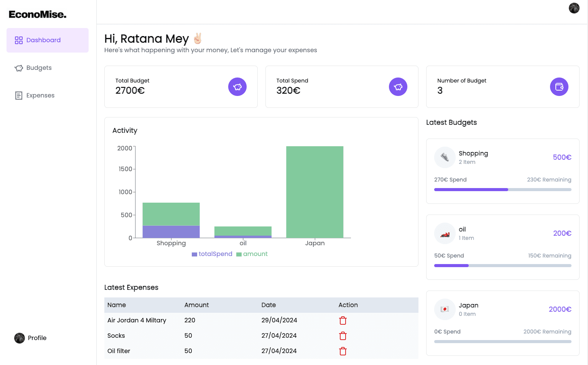Click the Name column header

[117, 305]
